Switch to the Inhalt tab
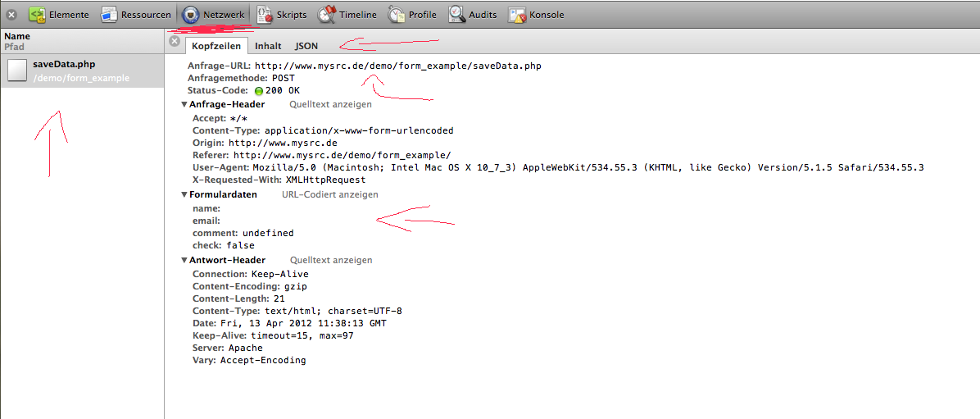 [267, 46]
